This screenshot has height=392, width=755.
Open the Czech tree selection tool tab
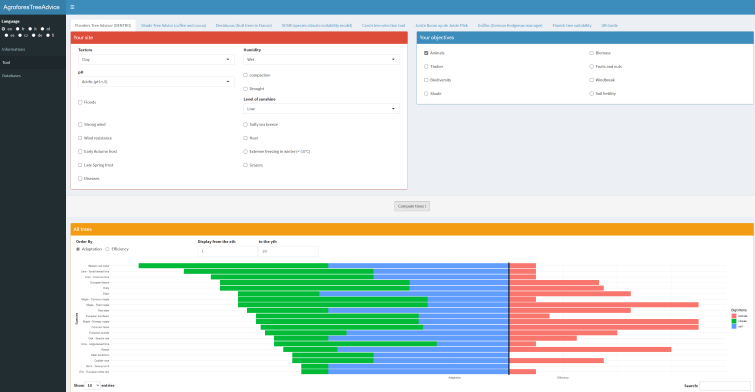[x=383, y=26]
